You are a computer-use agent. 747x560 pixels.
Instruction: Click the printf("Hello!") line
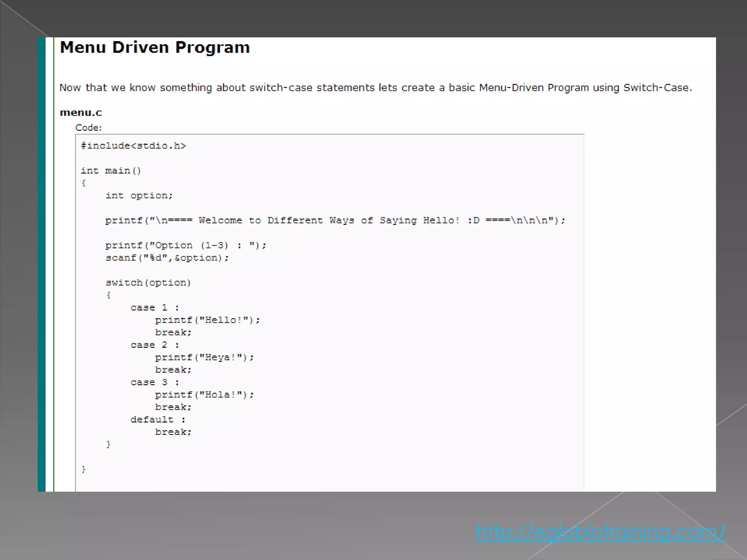pyautogui.click(x=207, y=320)
